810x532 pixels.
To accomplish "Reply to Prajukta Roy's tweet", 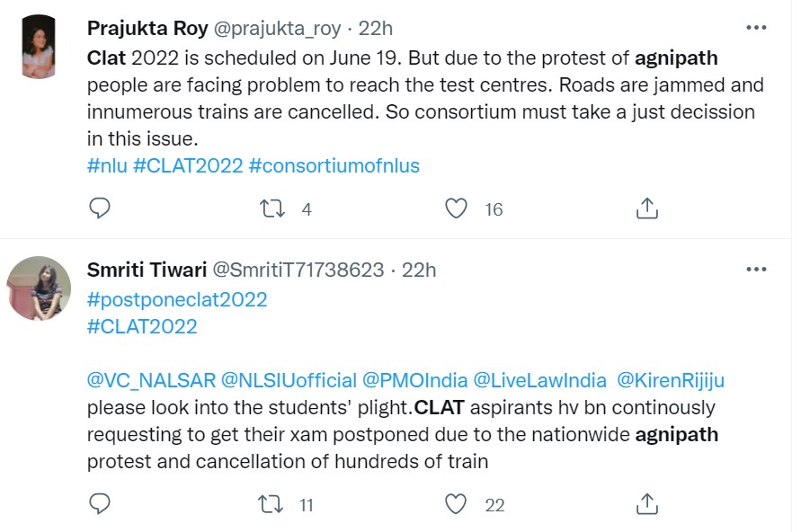I will (x=100, y=209).
